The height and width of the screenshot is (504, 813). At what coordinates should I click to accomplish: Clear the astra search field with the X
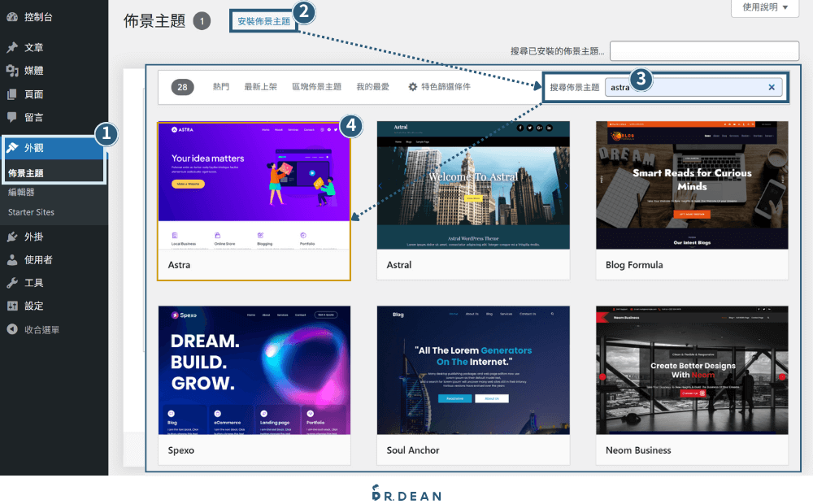click(771, 86)
